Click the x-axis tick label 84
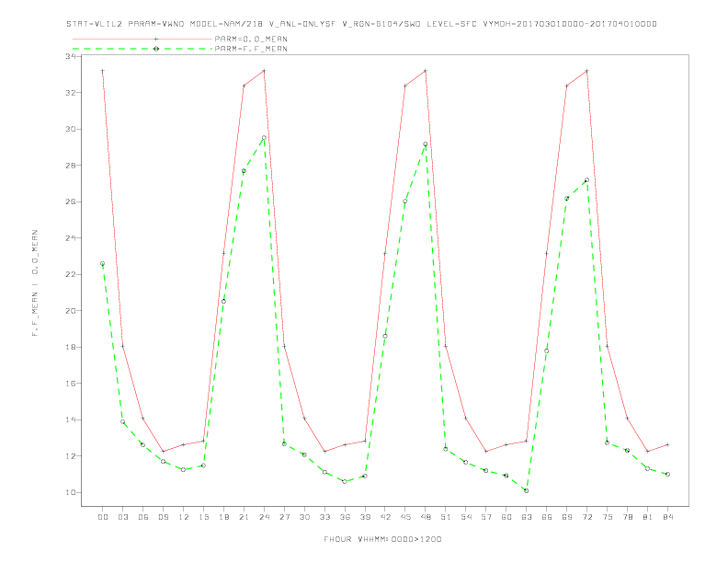Viewport: 728px width, 563px height. pos(667,517)
